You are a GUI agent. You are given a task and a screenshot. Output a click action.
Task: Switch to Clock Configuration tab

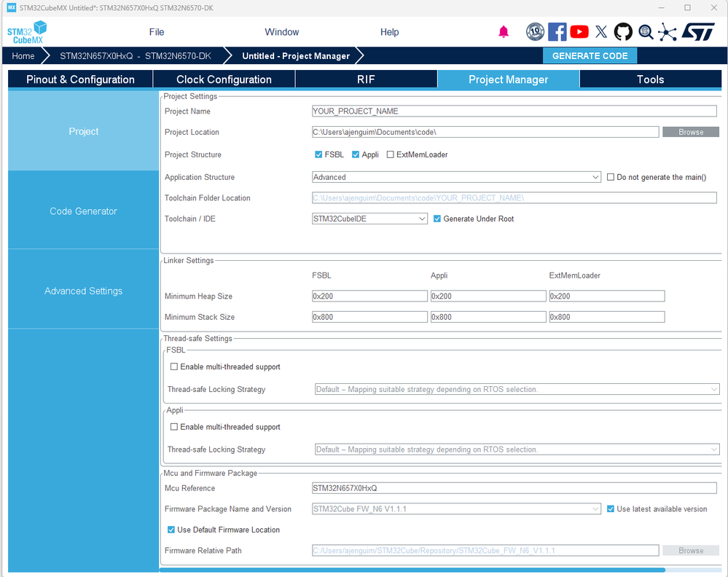pyautogui.click(x=224, y=79)
